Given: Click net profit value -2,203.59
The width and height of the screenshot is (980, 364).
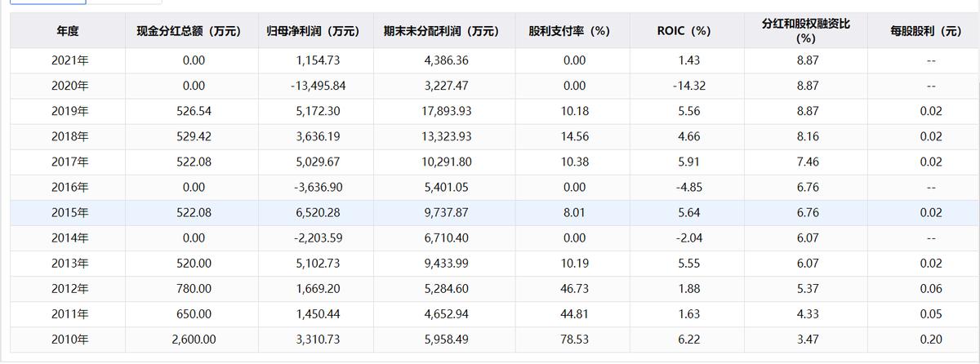Looking at the screenshot, I should pos(318,238).
